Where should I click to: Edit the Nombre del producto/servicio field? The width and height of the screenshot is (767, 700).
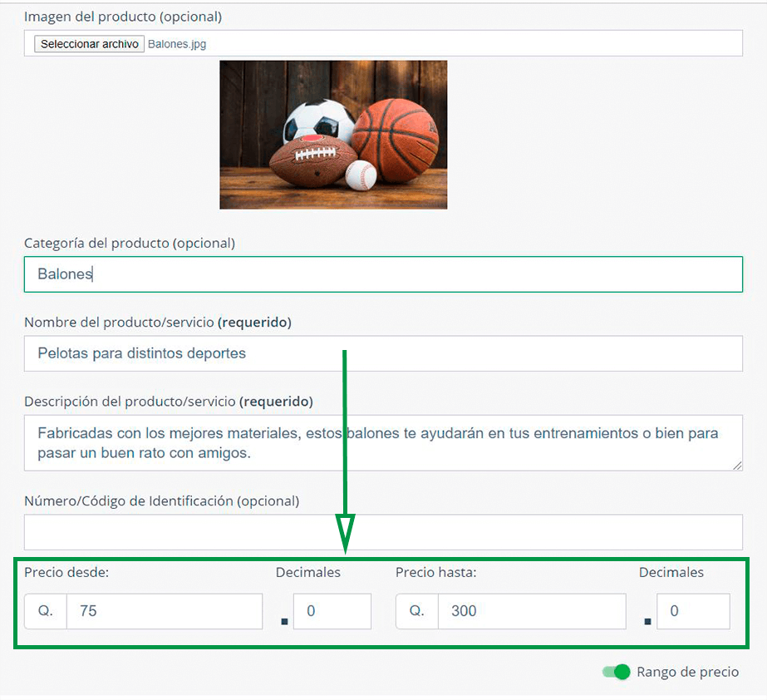(x=383, y=353)
